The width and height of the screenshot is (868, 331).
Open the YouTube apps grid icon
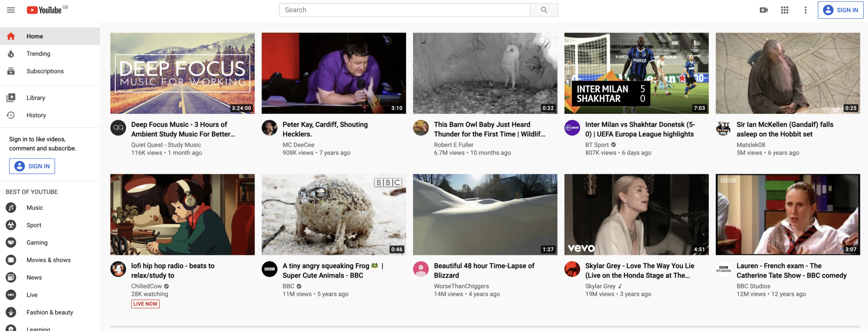tap(785, 10)
